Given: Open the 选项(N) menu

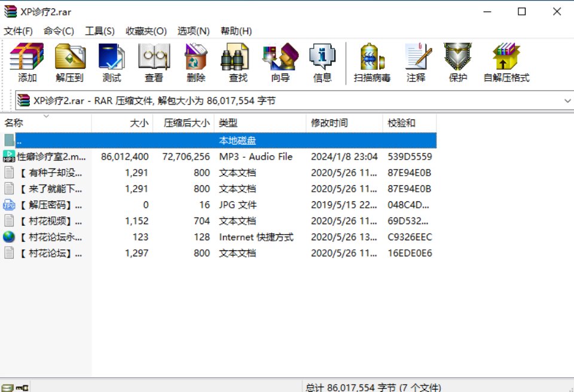Looking at the screenshot, I should pyautogui.click(x=193, y=31).
